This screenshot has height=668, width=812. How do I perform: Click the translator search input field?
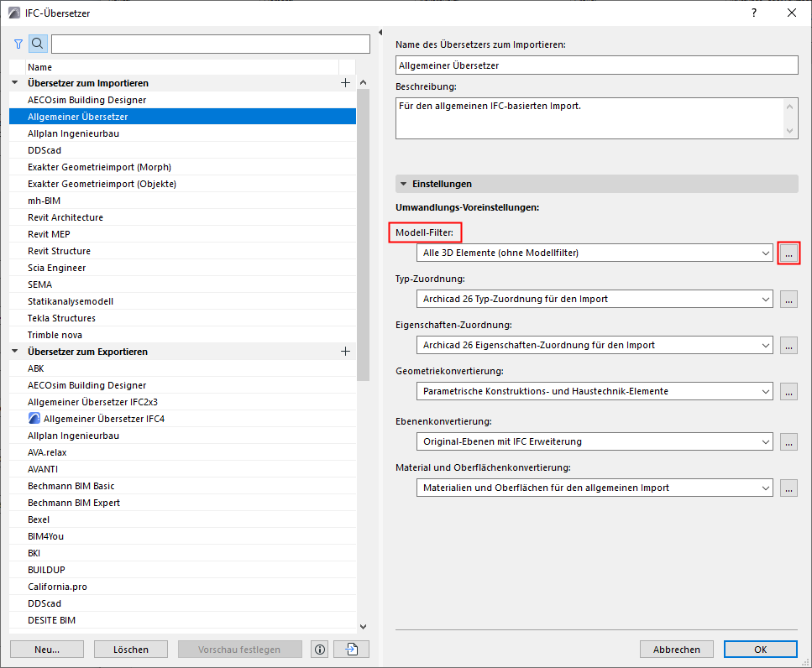point(211,44)
